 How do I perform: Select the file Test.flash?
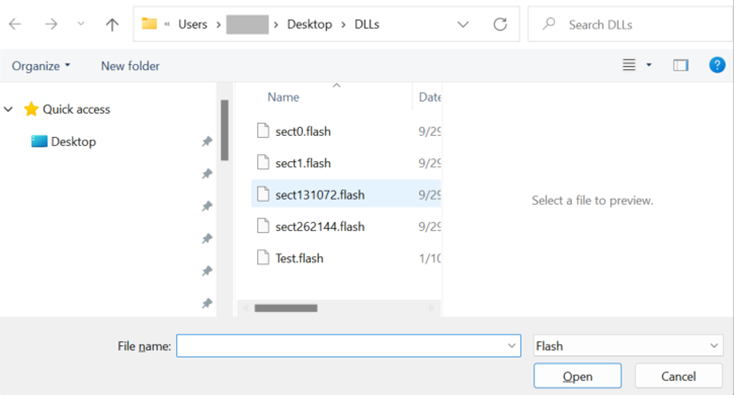point(299,258)
